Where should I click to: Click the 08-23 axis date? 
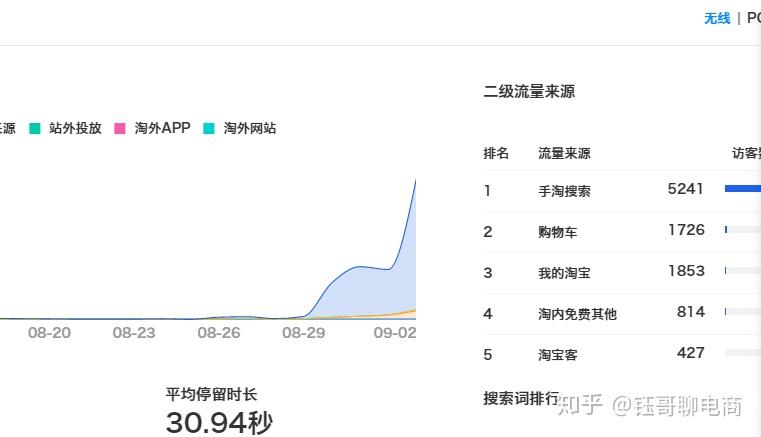[134, 333]
